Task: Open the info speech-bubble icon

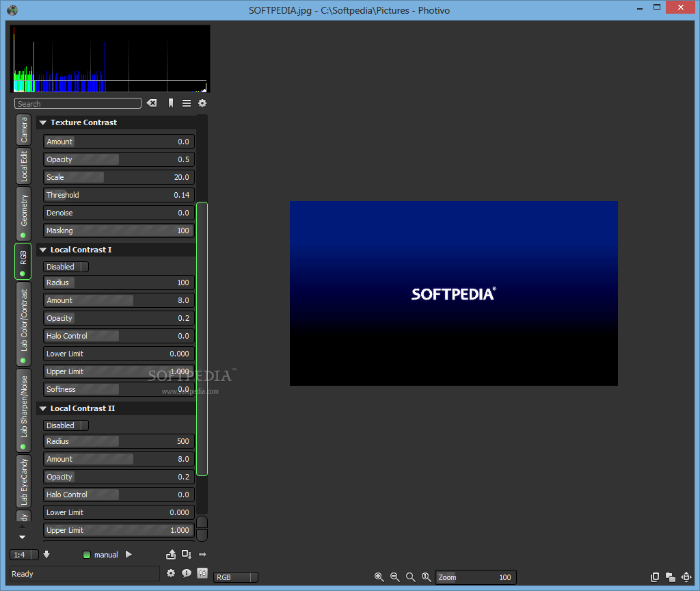Action: point(187,573)
